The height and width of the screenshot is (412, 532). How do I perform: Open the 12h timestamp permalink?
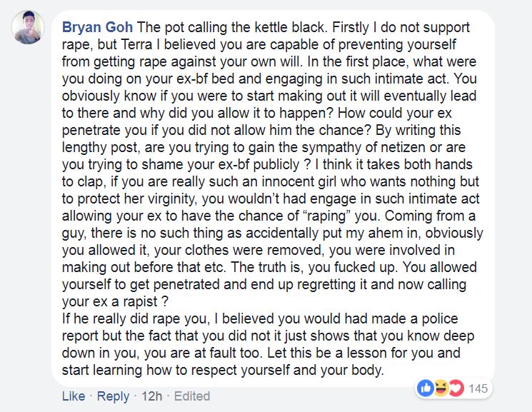point(151,396)
